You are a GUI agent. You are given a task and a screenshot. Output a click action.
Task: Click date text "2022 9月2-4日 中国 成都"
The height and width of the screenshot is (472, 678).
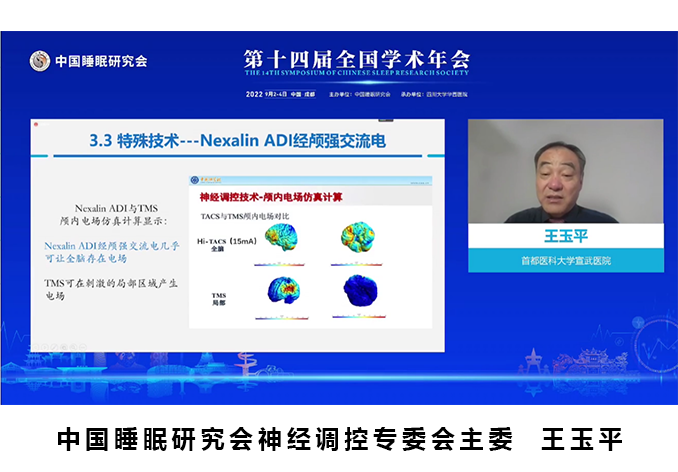[281, 94]
